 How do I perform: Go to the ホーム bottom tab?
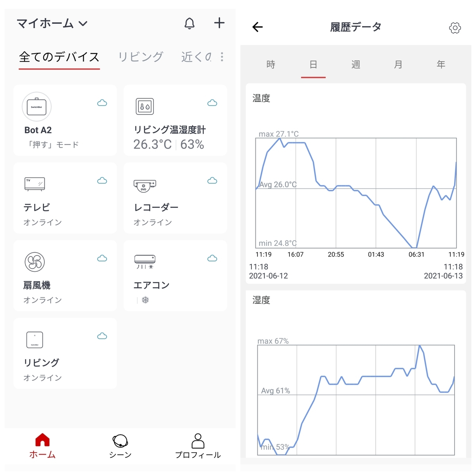point(42,446)
